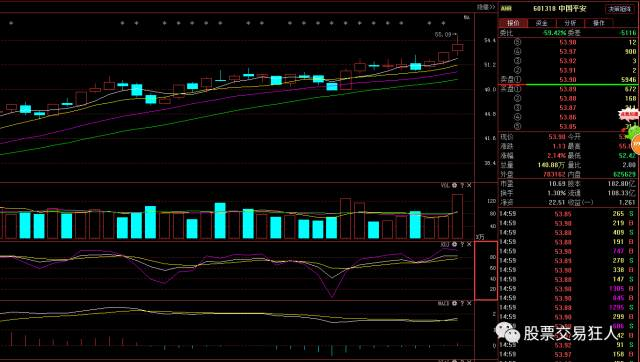Image resolution: width=640 pixels, height=362 pixels.
Task: Open VOL indicator name selector
Action: click(x=445, y=185)
